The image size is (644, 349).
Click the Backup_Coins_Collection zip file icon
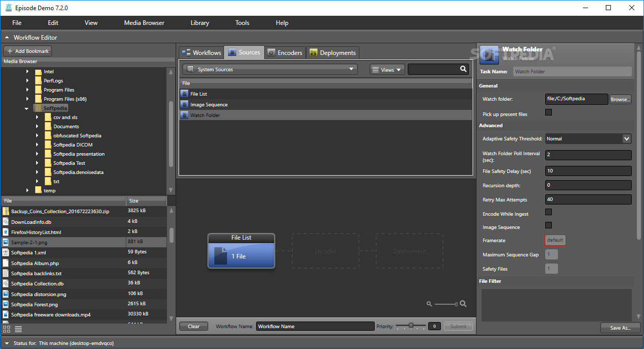click(6, 211)
